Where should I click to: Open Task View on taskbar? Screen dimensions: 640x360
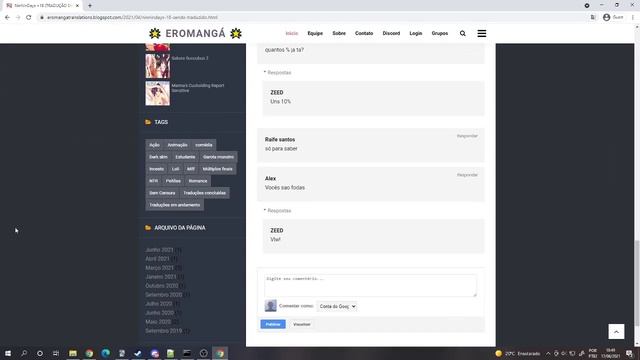click(x=56, y=353)
